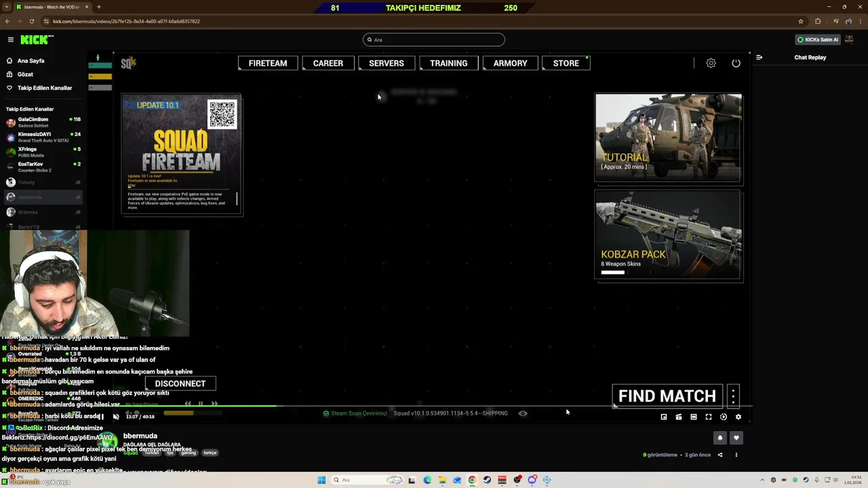Share this VOD
This screenshot has width=868, height=488.
[x=720, y=455]
